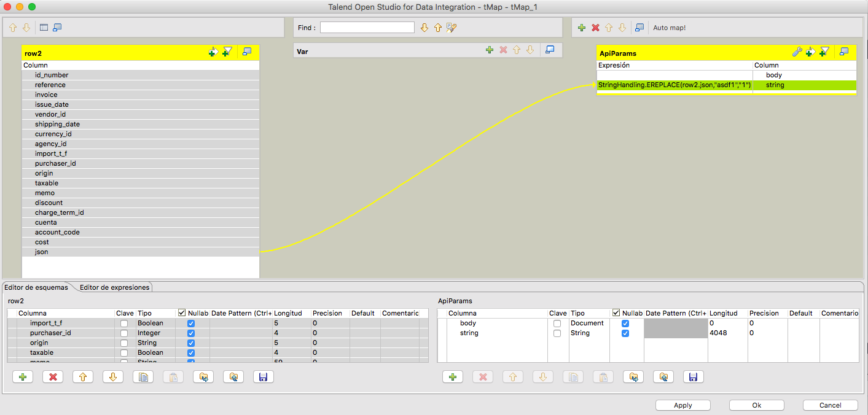Activate expression filter on ApiParams table
Screen dimensions: 868x415
tap(824, 52)
